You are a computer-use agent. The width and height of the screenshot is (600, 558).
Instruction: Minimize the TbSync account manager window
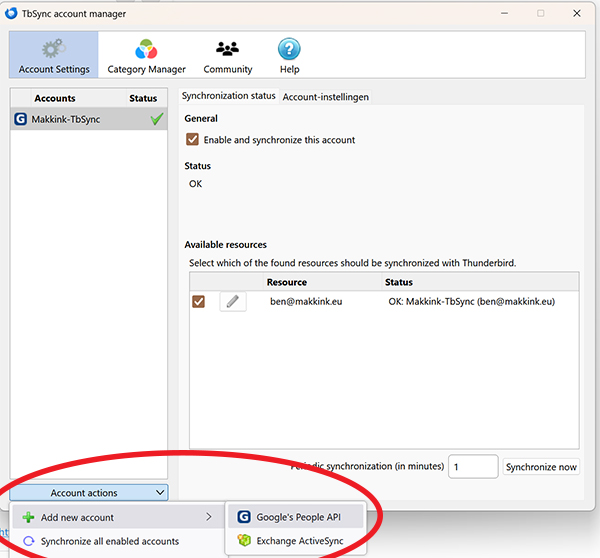point(504,13)
